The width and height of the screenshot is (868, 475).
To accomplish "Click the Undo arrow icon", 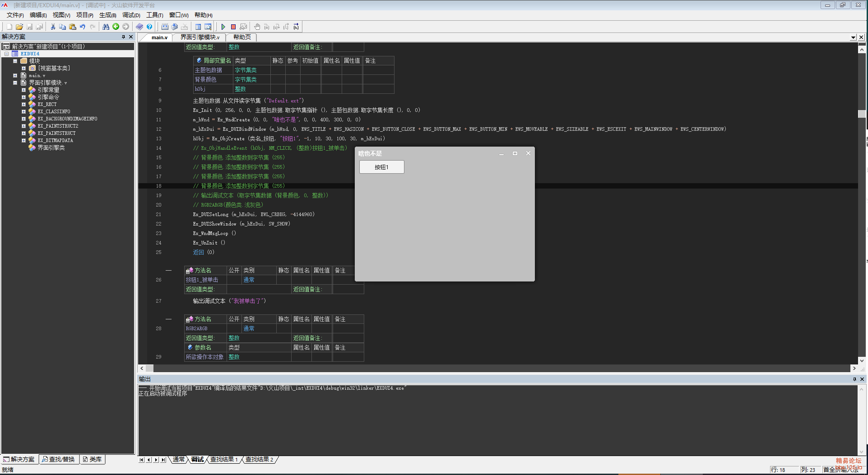I will point(83,27).
